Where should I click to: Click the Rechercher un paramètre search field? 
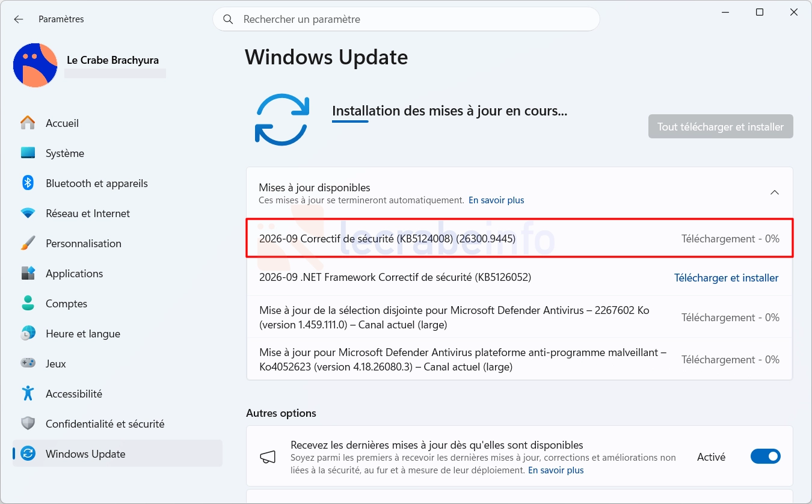tap(406, 19)
